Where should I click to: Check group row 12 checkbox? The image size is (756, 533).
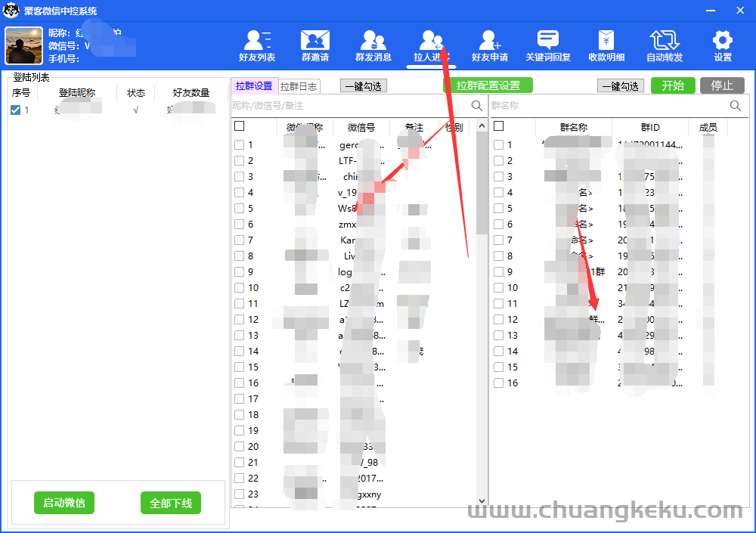[x=498, y=319]
